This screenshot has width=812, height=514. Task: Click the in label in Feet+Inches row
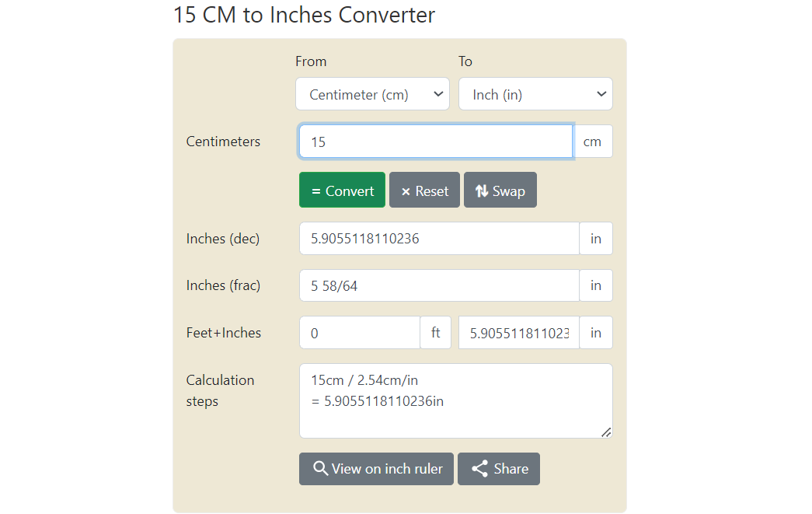coord(596,333)
